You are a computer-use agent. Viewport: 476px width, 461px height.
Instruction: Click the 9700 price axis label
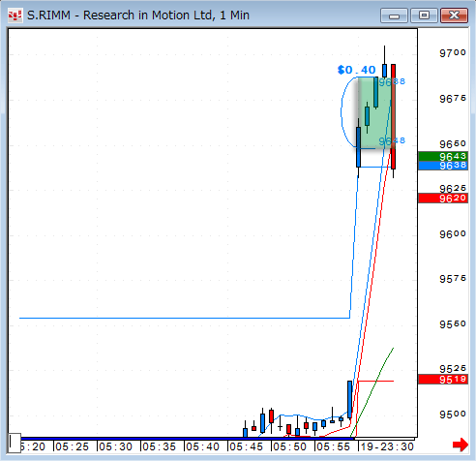tap(453, 52)
